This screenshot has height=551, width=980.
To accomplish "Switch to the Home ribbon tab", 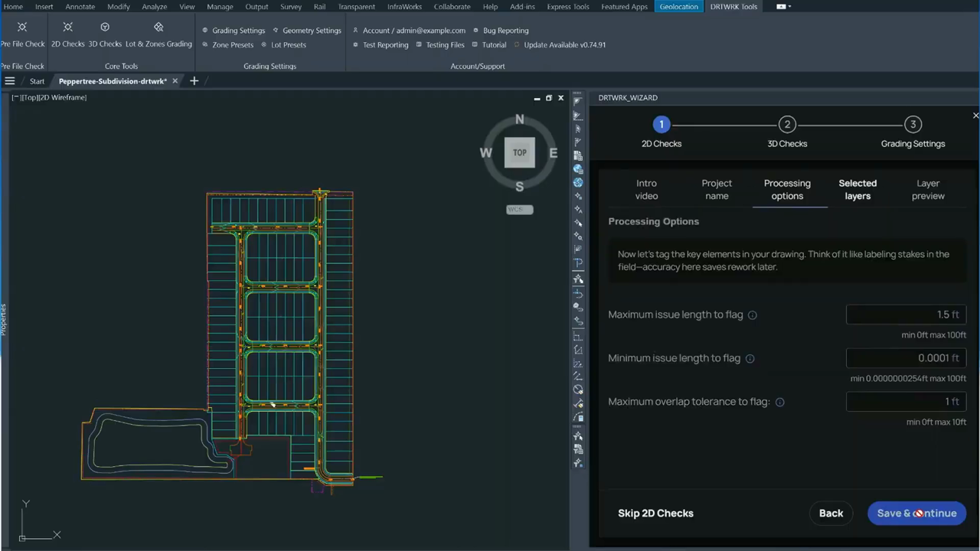I will (x=13, y=7).
